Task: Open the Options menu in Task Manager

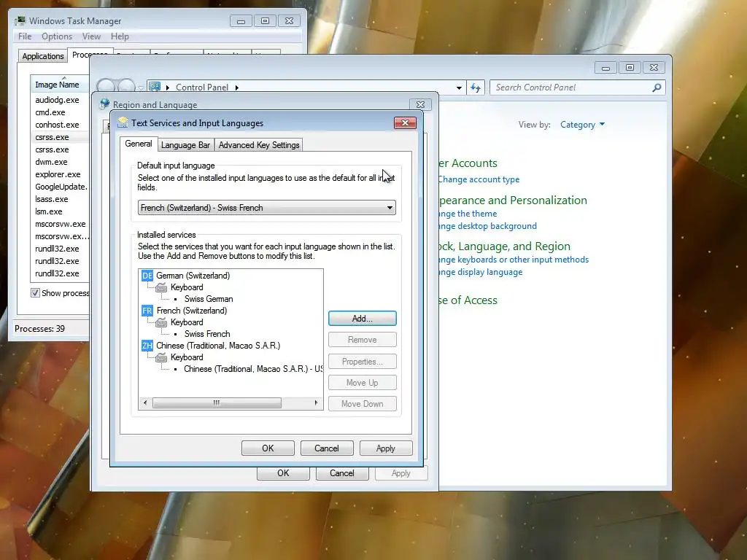Action: point(57,36)
